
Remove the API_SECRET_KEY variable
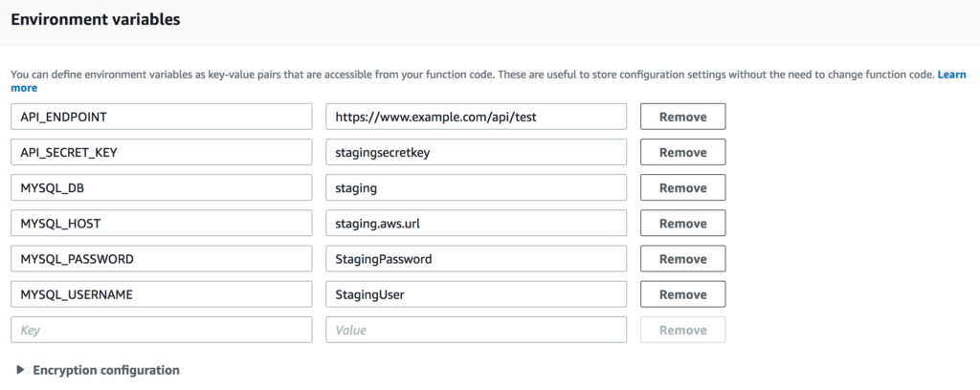click(682, 152)
